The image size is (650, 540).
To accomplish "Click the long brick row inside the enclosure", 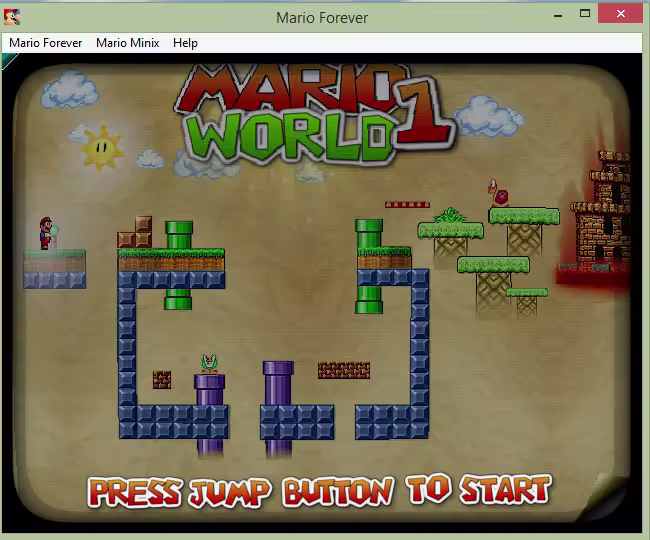I will (343, 370).
